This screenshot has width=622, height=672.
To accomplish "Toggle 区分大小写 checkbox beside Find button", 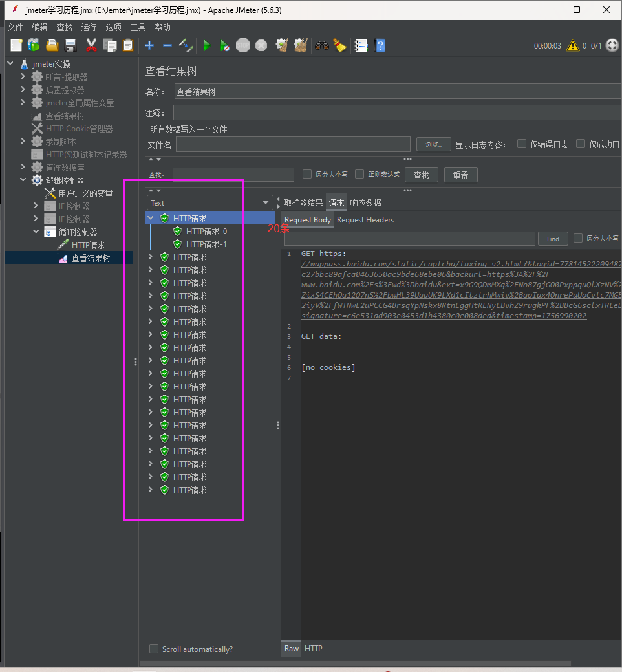I will 578,238.
